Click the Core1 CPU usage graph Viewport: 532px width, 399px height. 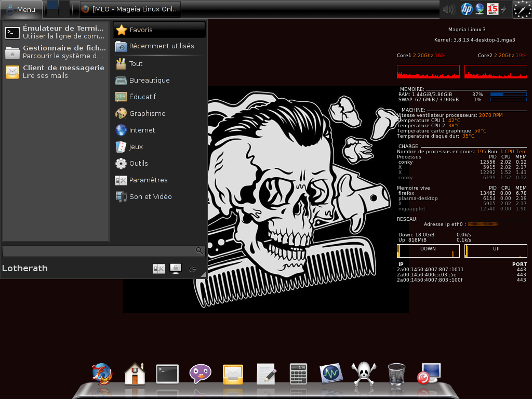[x=428, y=72]
